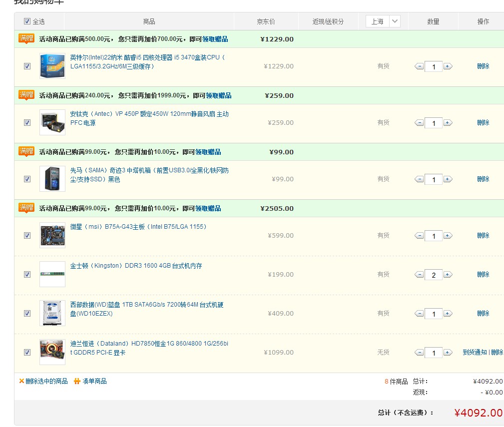Delete the Dataland HD7850 graphics card from cart
Screen dimensions: 504x427
click(497, 352)
